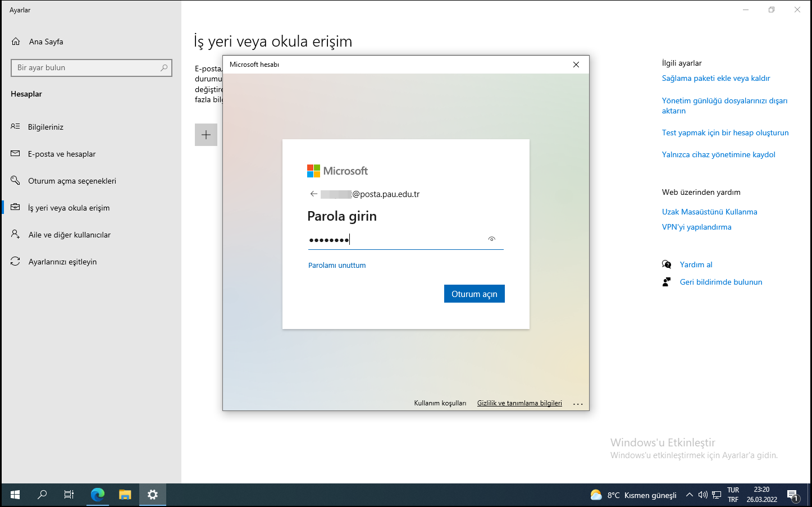
Task: Open the Uzak Masaüstünü Kullanma help link
Action: pyautogui.click(x=709, y=212)
